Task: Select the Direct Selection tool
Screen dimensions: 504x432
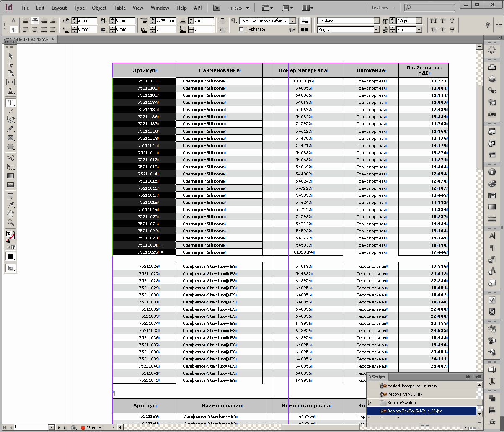Action: (10, 64)
